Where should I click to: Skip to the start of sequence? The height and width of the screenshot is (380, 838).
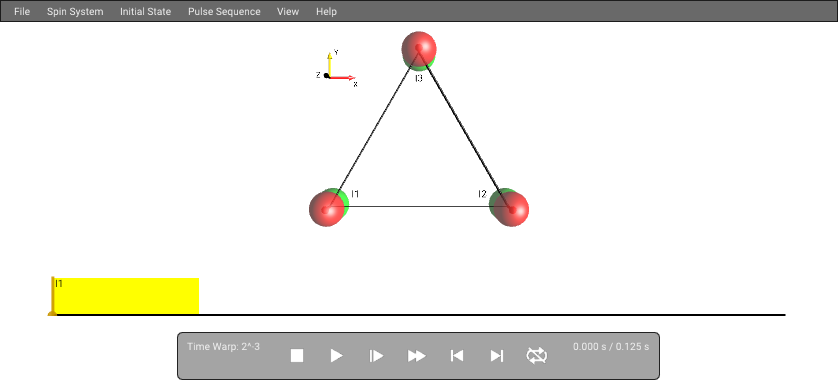[456, 355]
